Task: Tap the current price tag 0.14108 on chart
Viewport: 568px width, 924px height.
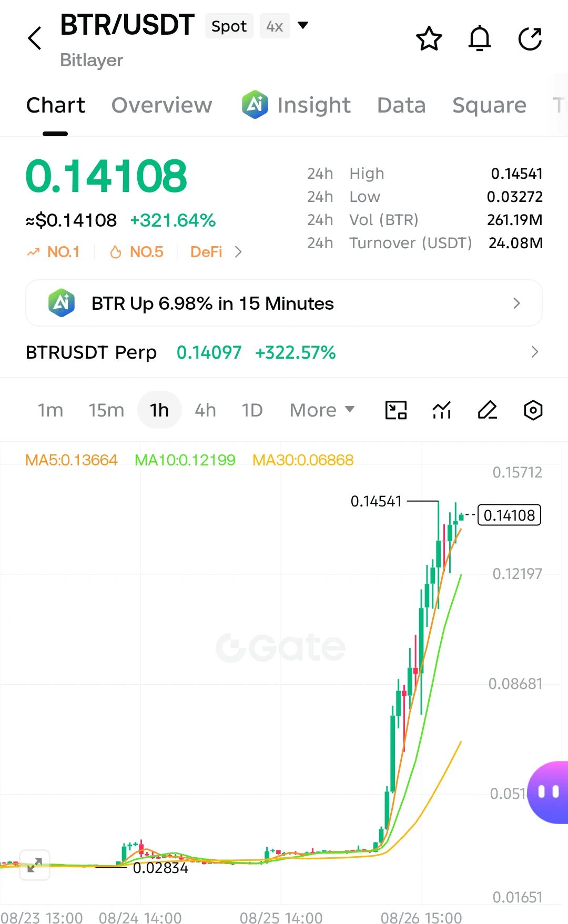Action: [509, 515]
